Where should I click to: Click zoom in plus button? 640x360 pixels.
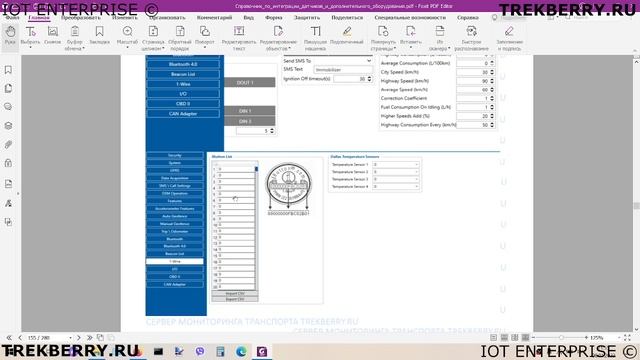pyautogui.click(x=586, y=338)
